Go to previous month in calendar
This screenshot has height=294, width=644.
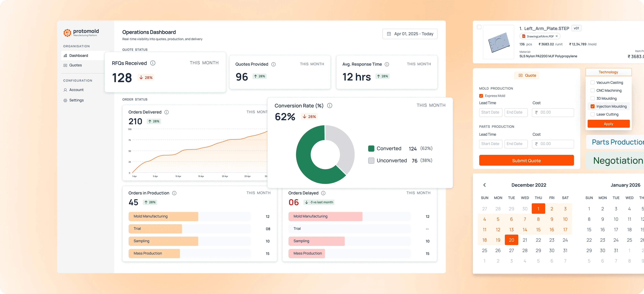pyautogui.click(x=484, y=185)
